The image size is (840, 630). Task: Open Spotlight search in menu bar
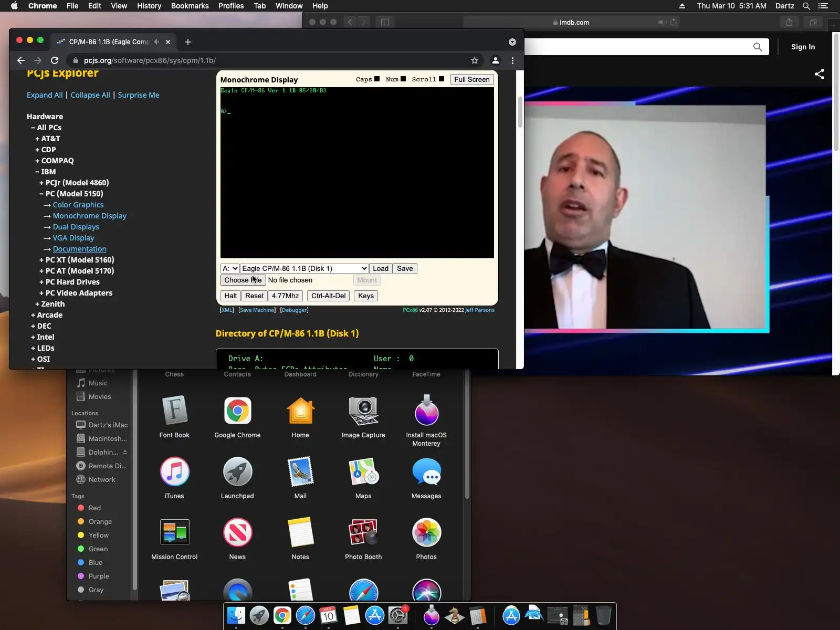pyautogui.click(x=806, y=6)
